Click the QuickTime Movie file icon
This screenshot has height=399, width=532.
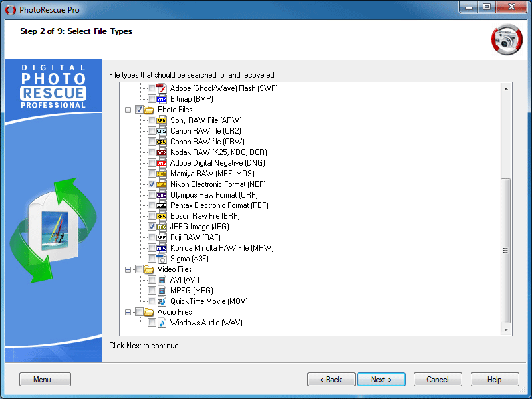[162, 301]
